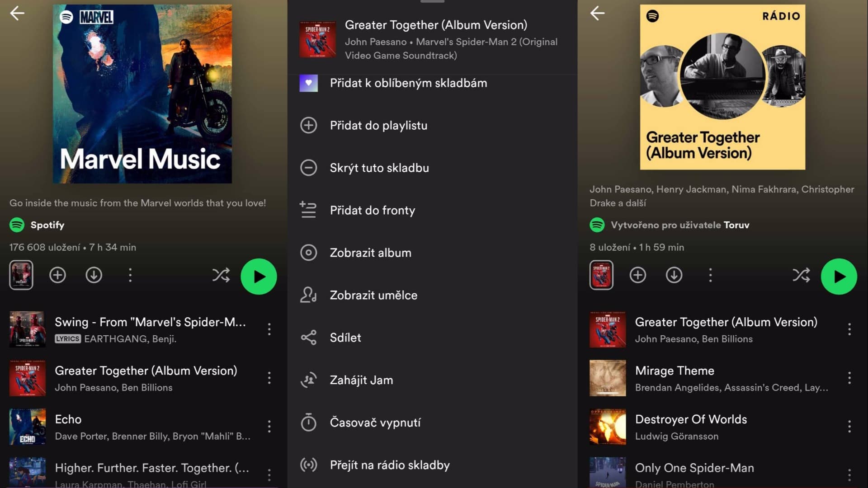Click the plus circle playlist icon
This screenshot has width=868, height=488.
pos(308,125)
